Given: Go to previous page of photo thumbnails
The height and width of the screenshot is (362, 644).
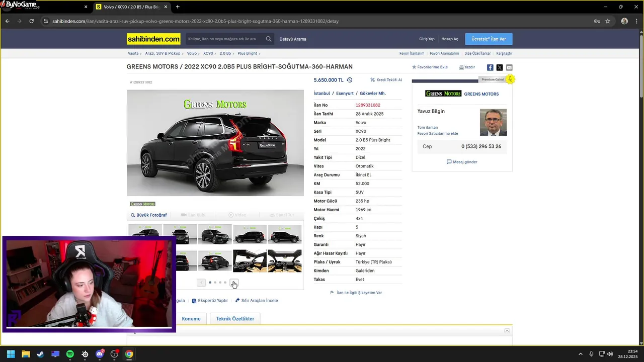Looking at the screenshot, I should (201, 283).
